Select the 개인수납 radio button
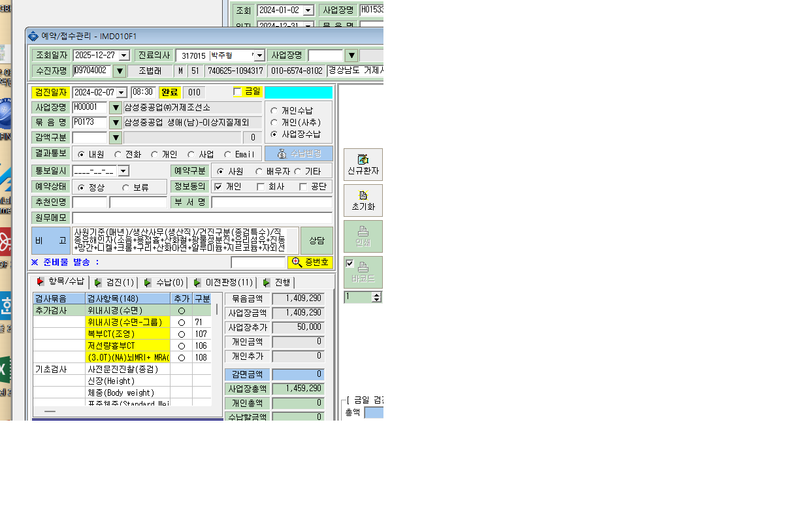Screen dimensions: 812x529 click(x=274, y=111)
